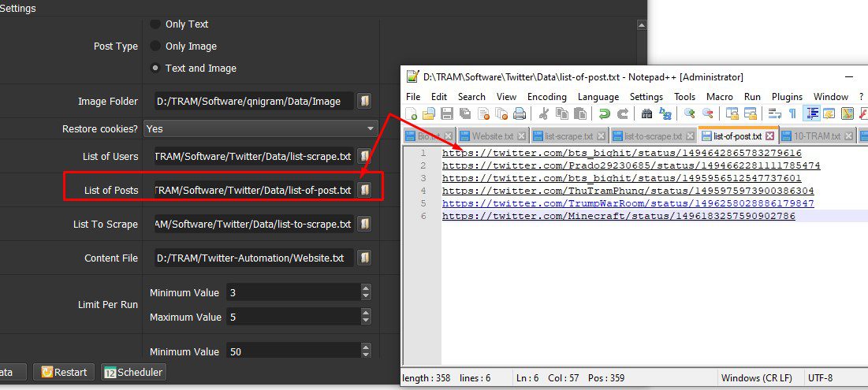The height and width of the screenshot is (390, 868).
Task: Click the Redo arrow icon
Action: coord(623,114)
